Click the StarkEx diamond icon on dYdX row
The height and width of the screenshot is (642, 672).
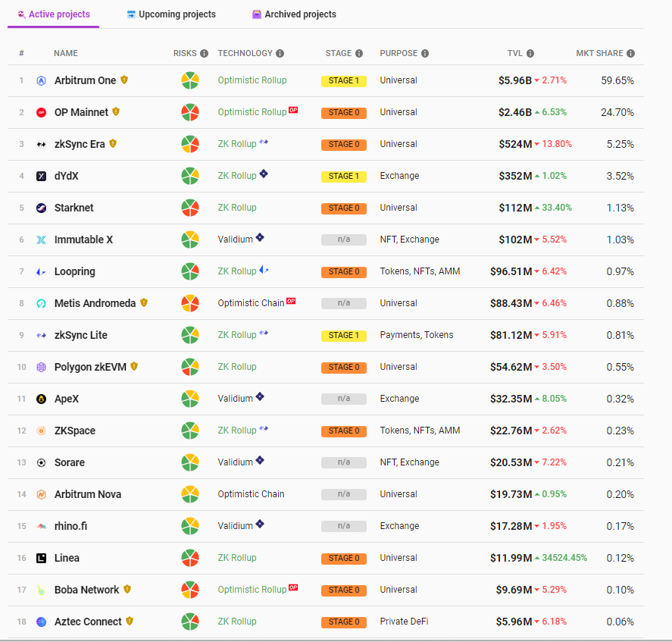point(264,174)
